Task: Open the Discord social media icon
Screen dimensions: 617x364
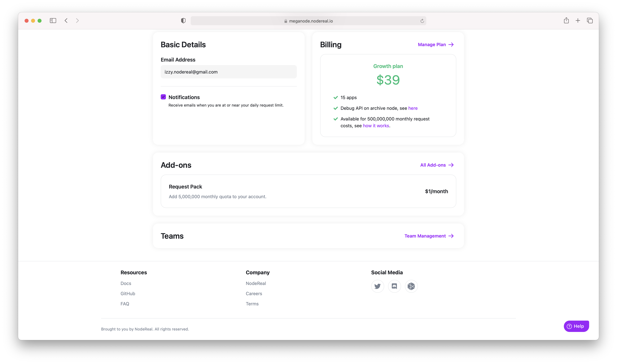Action: coord(394,286)
